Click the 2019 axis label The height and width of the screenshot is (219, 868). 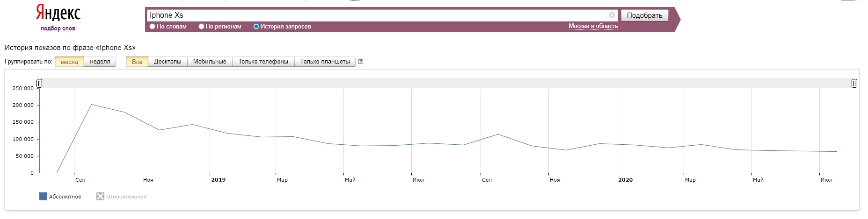218,180
